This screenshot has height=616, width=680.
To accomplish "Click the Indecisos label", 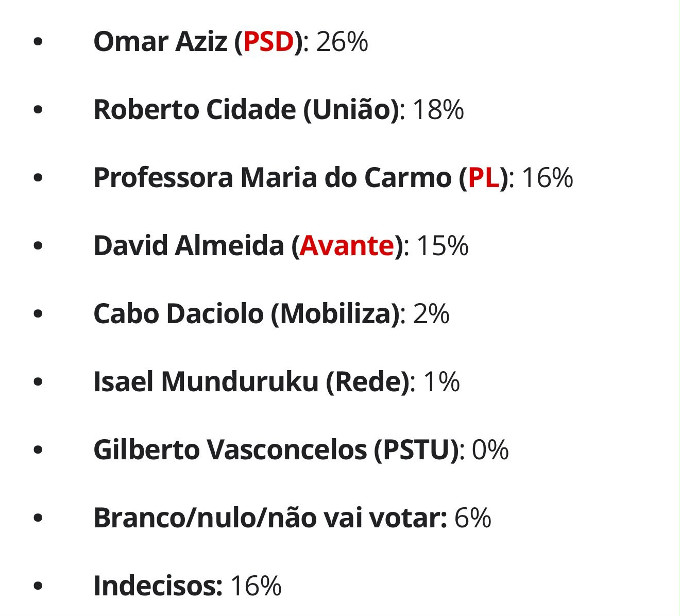I will coord(158,586).
